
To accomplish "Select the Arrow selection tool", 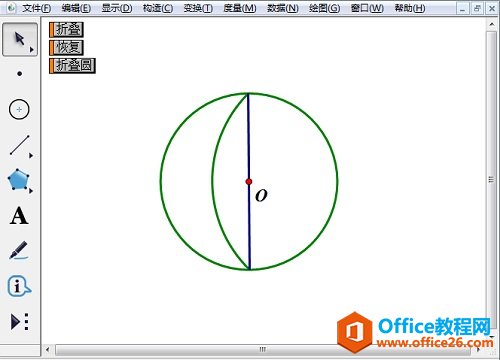I will point(20,39).
